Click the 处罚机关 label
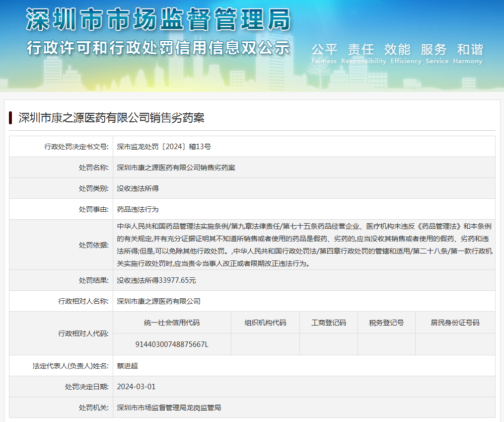This screenshot has height=422, width=504. 94,408
